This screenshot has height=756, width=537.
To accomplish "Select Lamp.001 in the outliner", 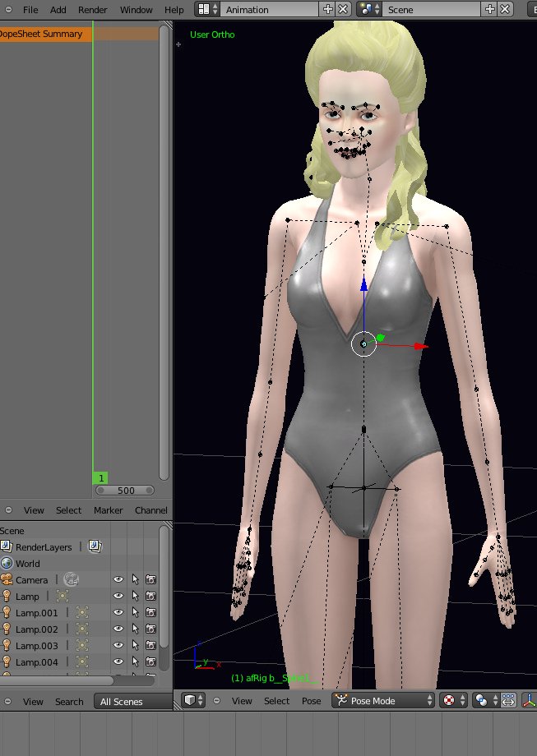I will 36,613.
